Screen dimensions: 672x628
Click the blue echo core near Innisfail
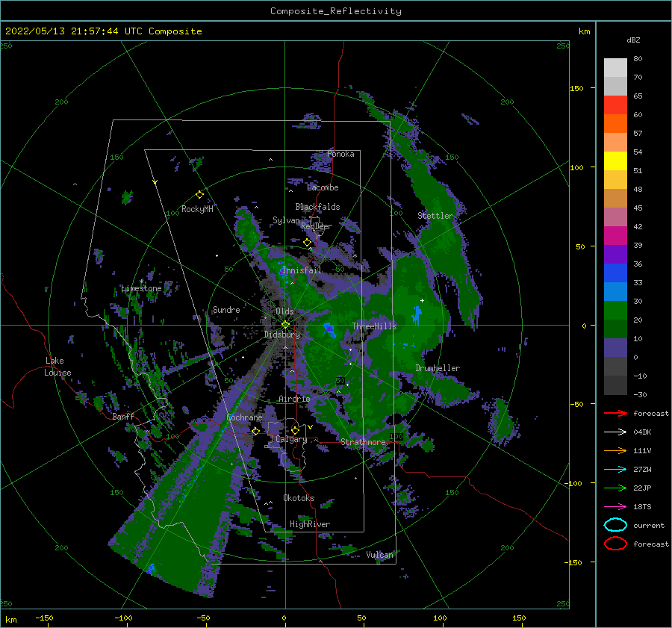point(282,270)
